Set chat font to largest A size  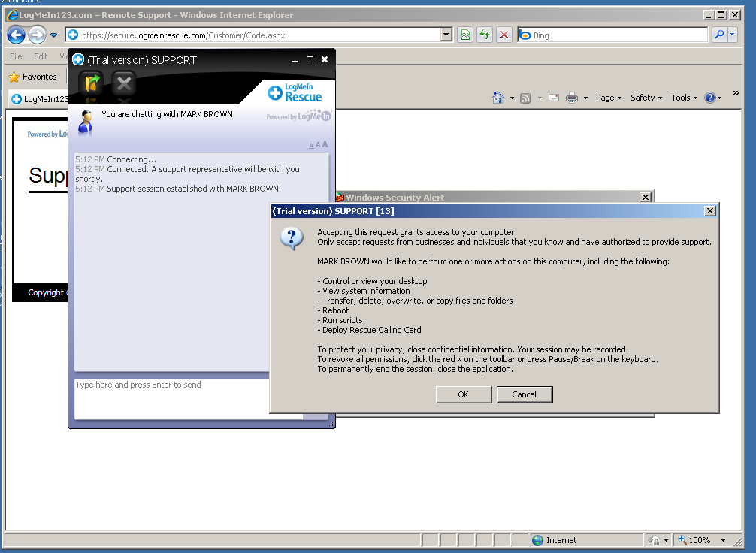click(325, 144)
